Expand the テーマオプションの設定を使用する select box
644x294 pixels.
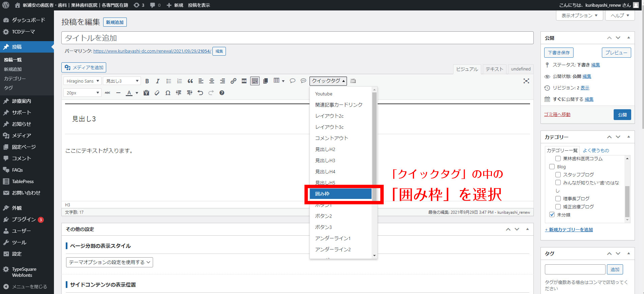110,262
